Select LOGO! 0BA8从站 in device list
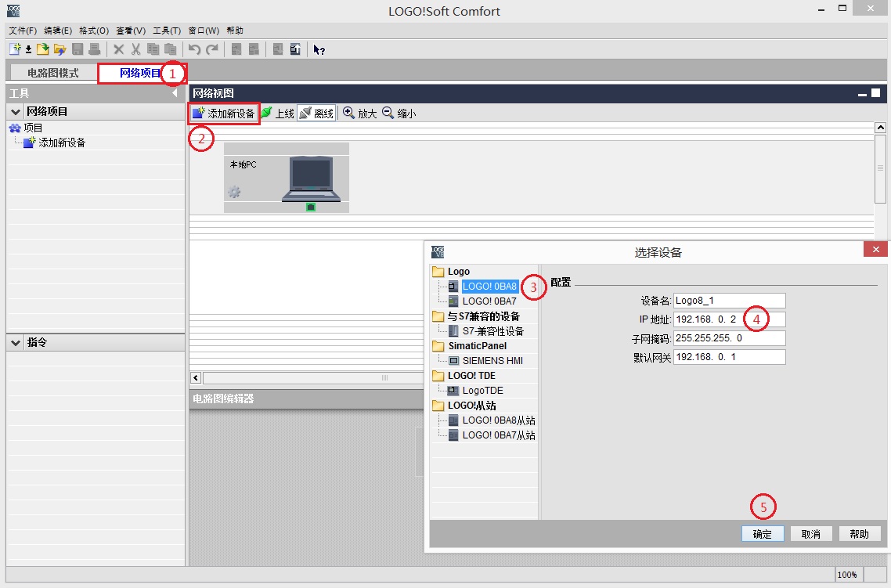 point(498,420)
